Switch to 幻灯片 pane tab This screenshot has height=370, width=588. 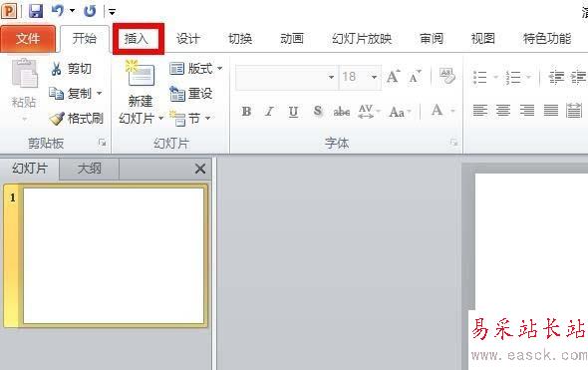tap(30, 169)
